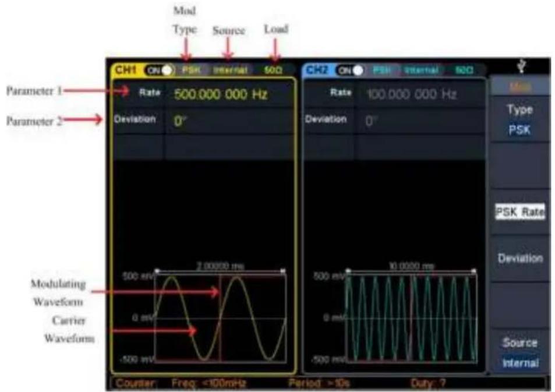
Task: Select the CH2 channel tab
Action: click(317, 70)
